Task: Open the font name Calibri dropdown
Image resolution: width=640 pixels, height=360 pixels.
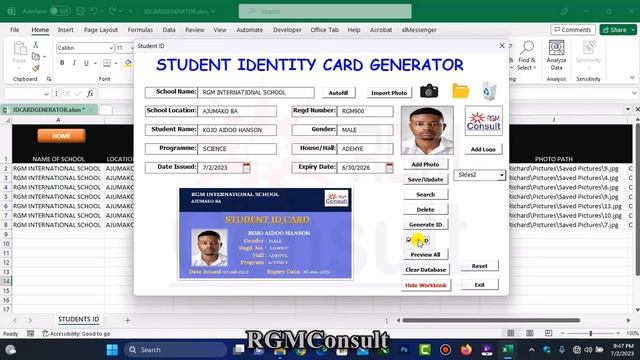Action: point(111,48)
